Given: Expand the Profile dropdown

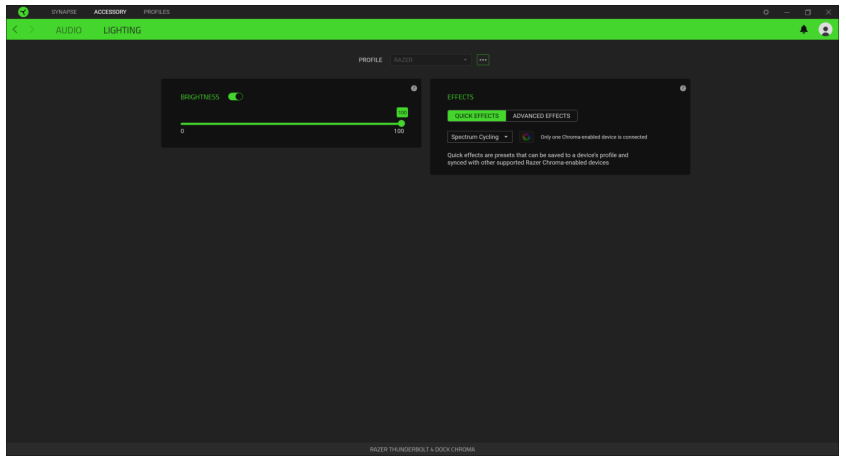Looking at the screenshot, I should coord(429,60).
